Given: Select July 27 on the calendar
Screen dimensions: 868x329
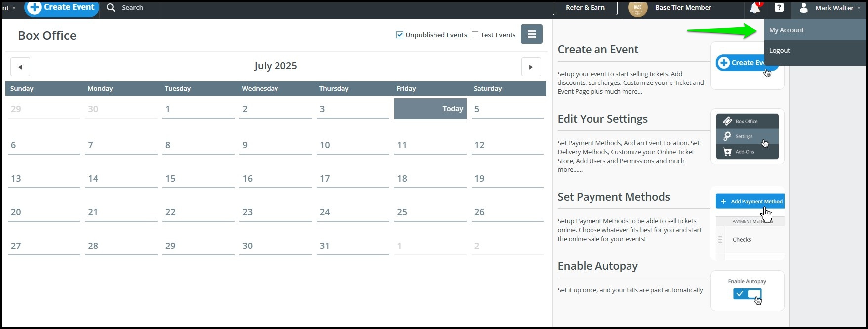Looking at the screenshot, I should point(44,246).
